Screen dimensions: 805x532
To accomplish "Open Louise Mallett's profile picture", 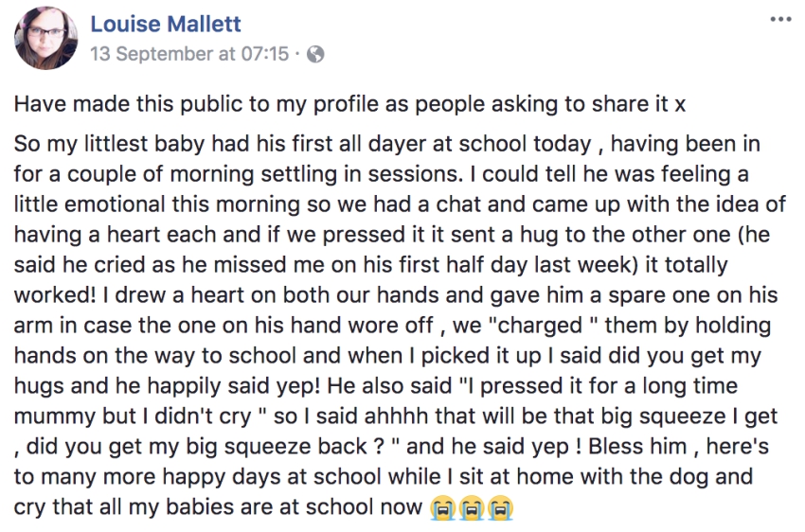I will tap(46, 38).
